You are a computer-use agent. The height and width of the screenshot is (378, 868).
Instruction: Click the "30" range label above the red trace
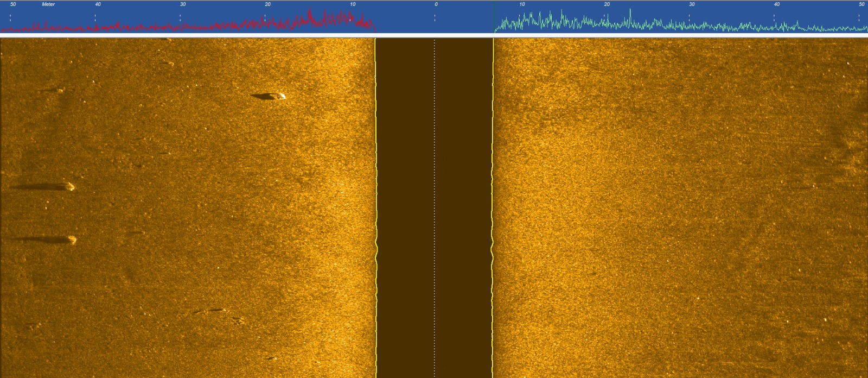point(183,4)
